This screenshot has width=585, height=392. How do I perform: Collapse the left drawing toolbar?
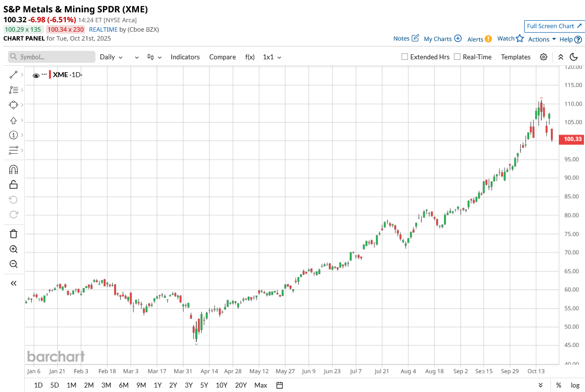click(13, 283)
